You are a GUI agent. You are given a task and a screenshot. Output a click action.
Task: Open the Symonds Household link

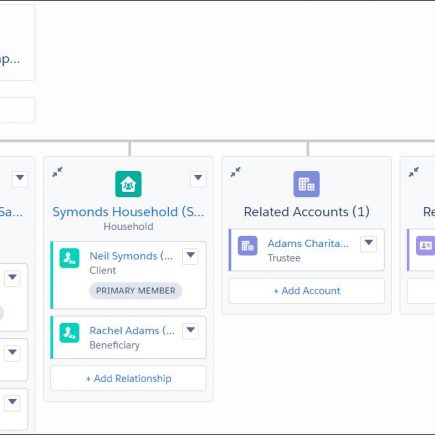tap(128, 212)
